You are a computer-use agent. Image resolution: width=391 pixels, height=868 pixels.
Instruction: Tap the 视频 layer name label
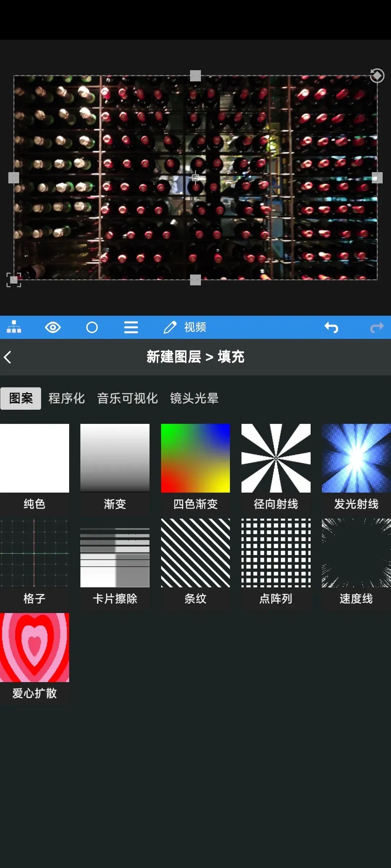point(195,327)
